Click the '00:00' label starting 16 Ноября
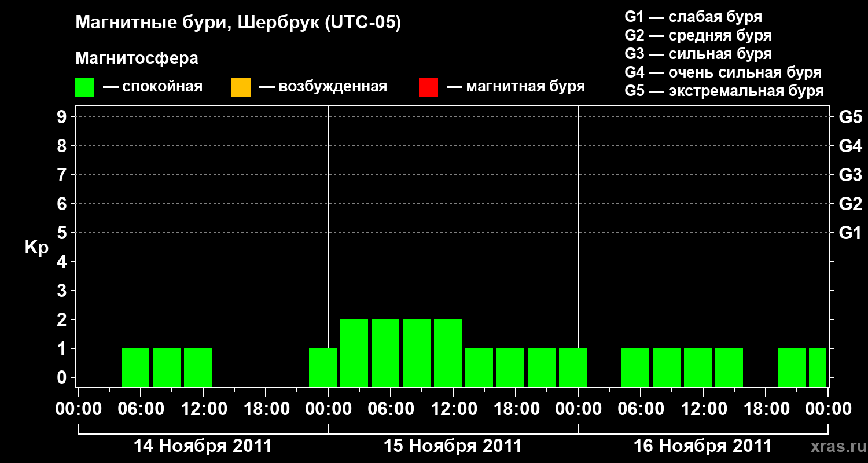This screenshot has width=868, height=463. (578, 409)
